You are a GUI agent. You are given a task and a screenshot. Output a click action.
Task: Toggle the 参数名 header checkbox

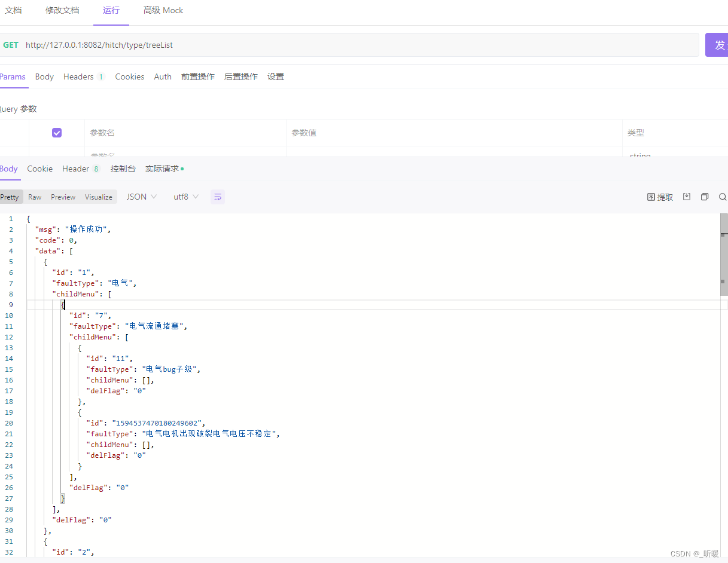(x=57, y=133)
